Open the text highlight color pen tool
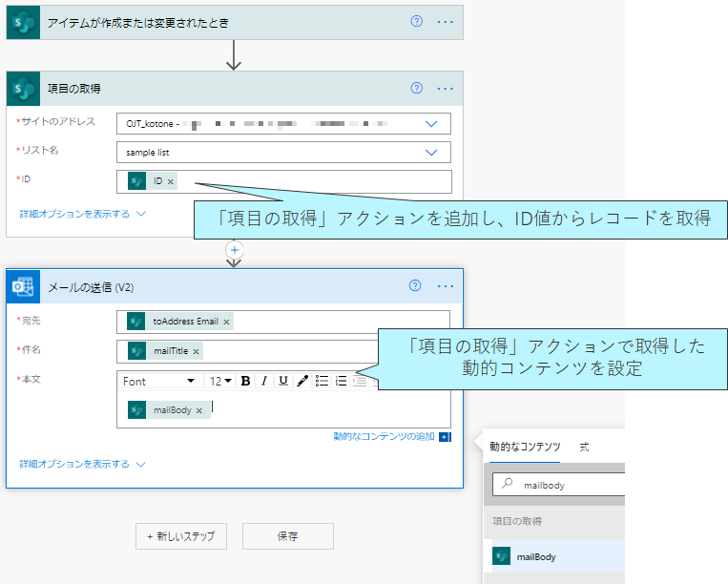This screenshot has width=728, height=584. tap(302, 381)
